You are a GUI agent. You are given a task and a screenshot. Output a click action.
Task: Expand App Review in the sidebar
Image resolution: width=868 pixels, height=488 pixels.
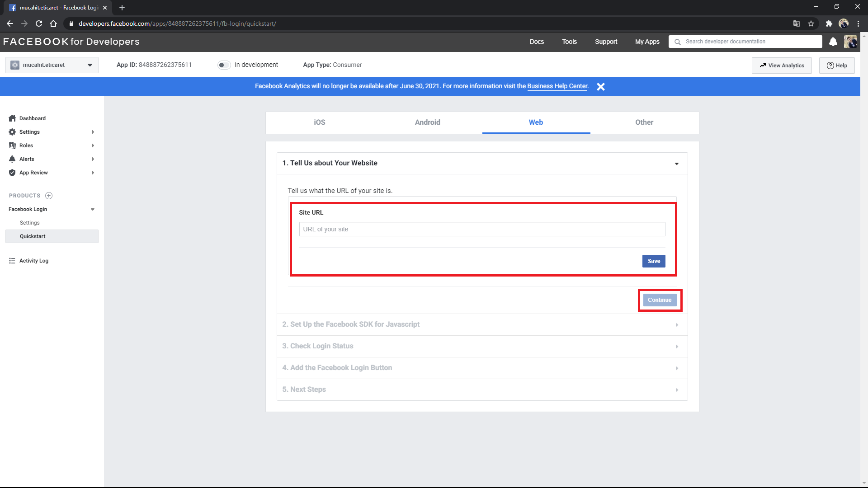tap(52, 173)
